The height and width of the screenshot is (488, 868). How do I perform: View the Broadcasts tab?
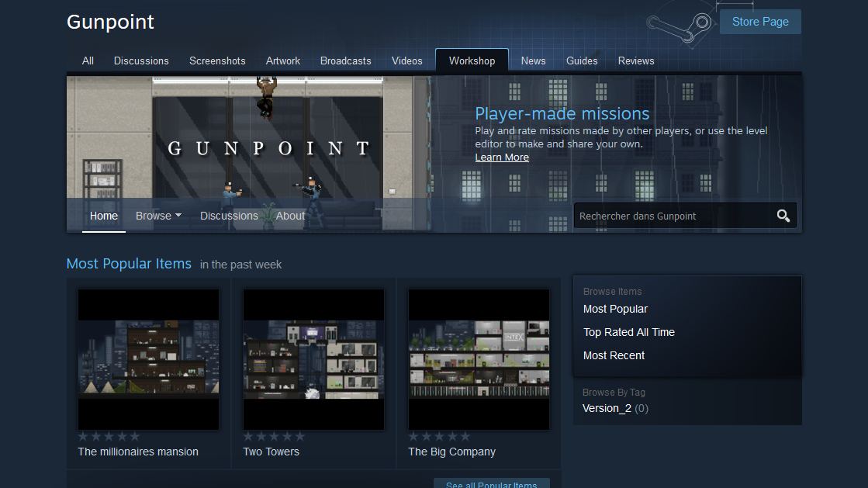tap(345, 61)
